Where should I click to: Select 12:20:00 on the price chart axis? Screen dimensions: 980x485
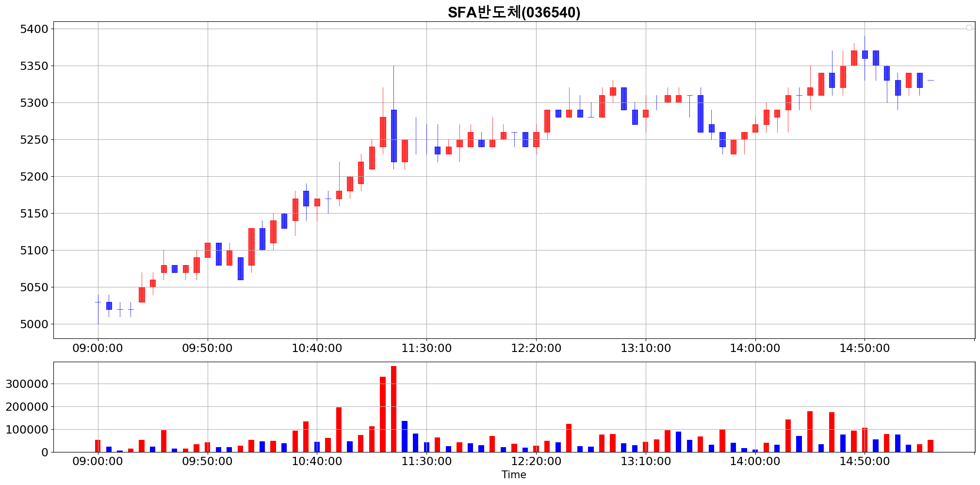tap(536, 348)
